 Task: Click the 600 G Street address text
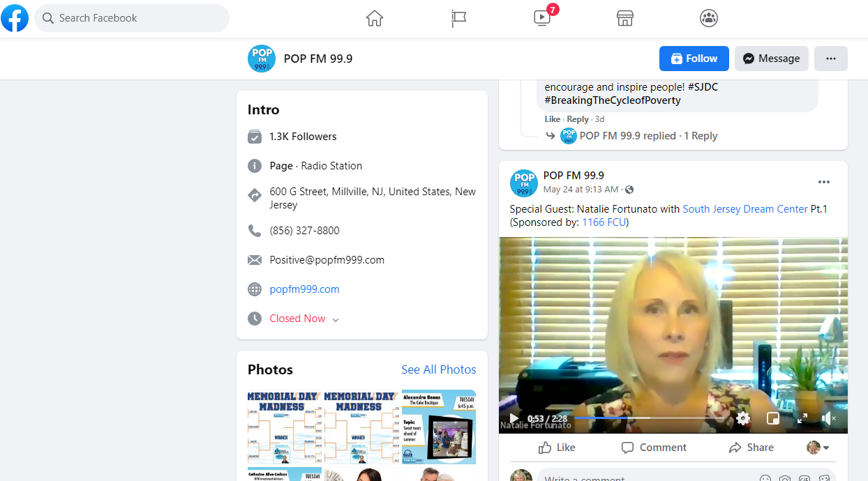pyautogui.click(x=373, y=198)
